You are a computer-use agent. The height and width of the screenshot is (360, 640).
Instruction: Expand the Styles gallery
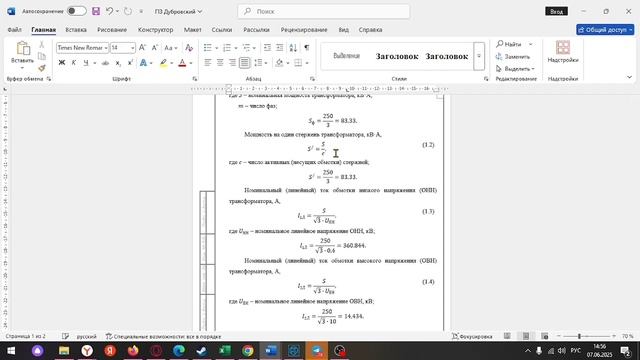click(479, 56)
